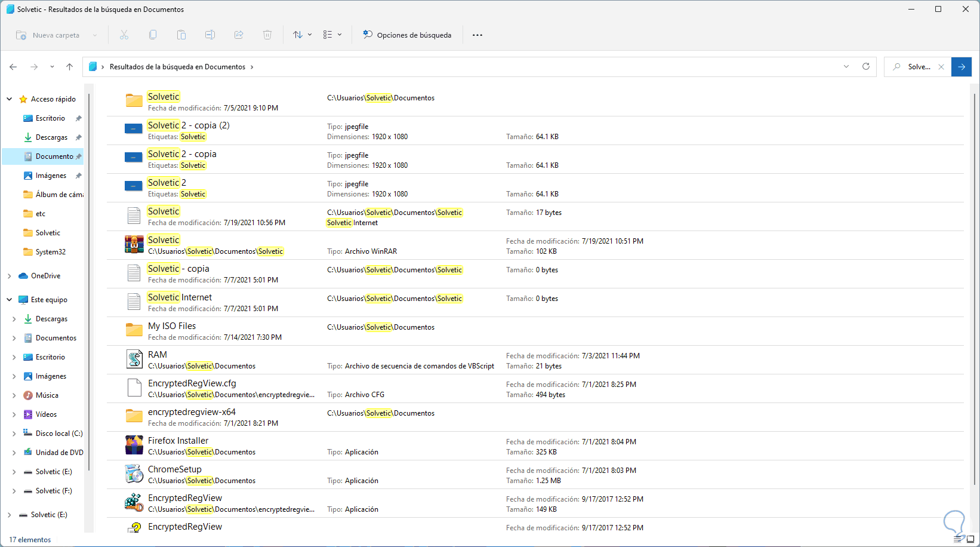The width and height of the screenshot is (980, 547).
Task: Select the Solvetic WinRAR archive icon
Action: [134, 245]
